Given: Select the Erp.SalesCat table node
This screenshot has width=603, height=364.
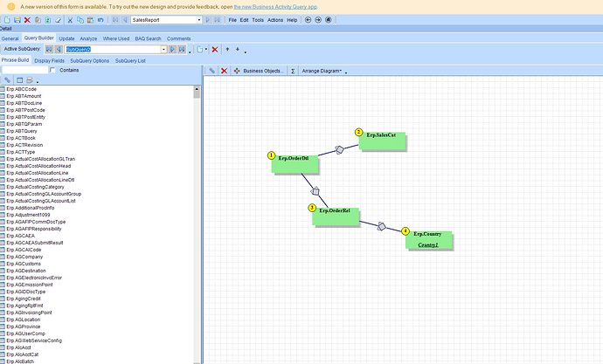Looking at the screenshot, I should click(x=382, y=141).
